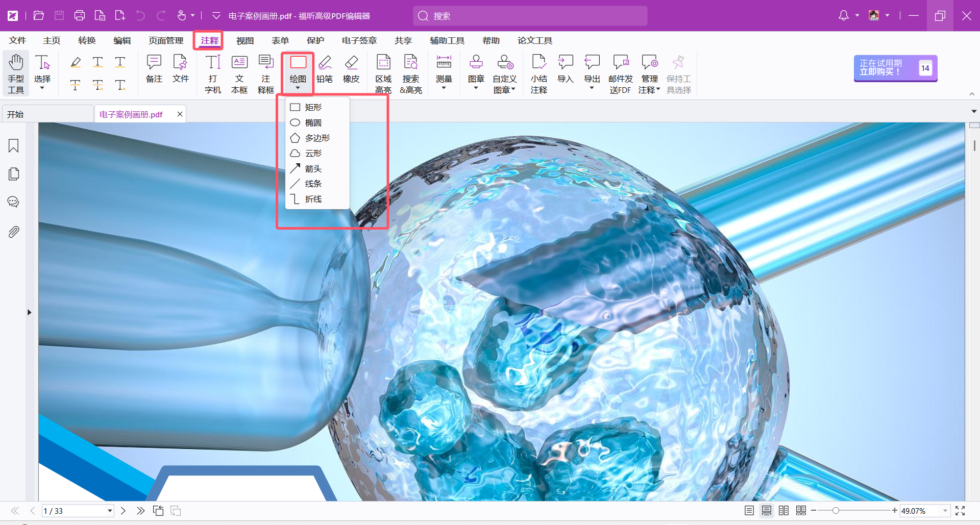The width and height of the screenshot is (980, 525).
Task: Choose Polyline (折线) from drawing menu
Action: pyautogui.click(x=317, y=199)
